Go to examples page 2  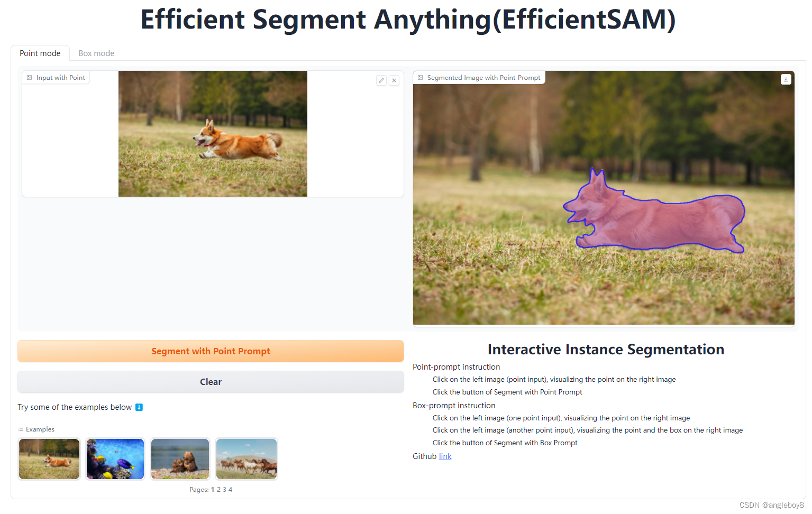(218, 489)
